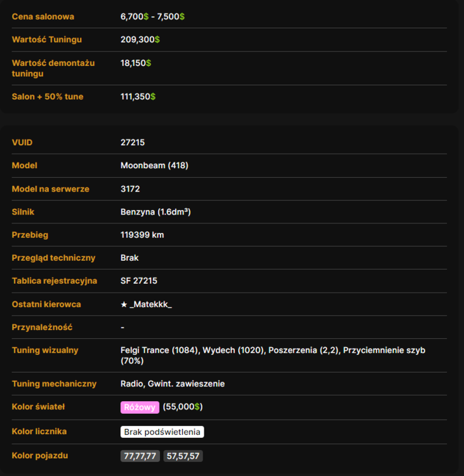Click the Kolor pojazdu label
The image size is (464, 476).
pos(40,456)
